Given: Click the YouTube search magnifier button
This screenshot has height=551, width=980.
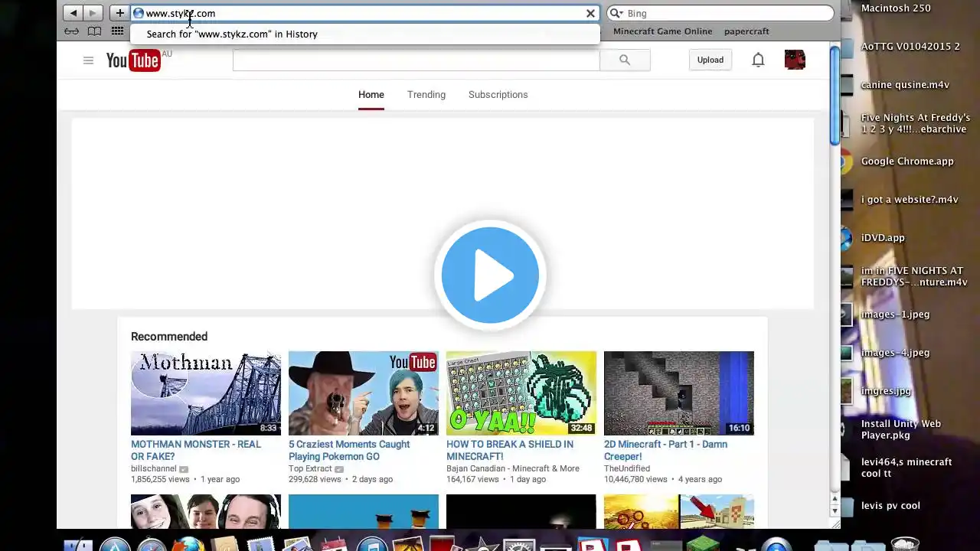Looking at the screenshot, I should point(625,60).
